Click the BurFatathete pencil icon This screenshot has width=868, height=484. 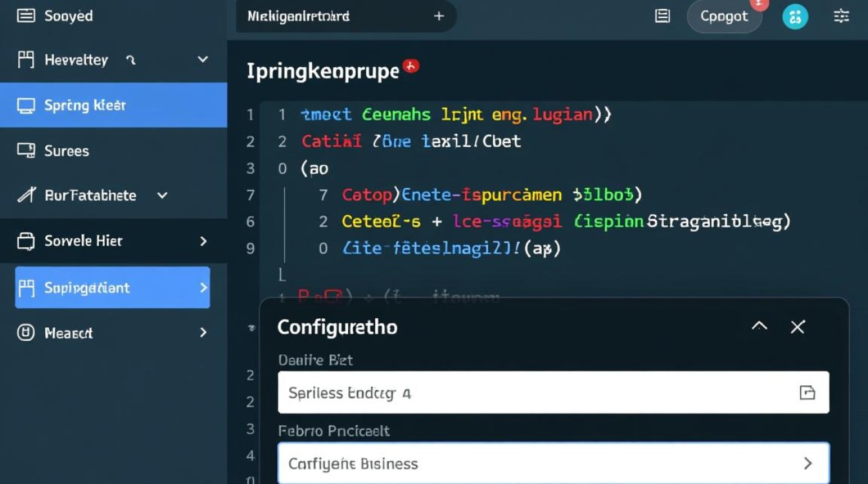click(26, 195)
